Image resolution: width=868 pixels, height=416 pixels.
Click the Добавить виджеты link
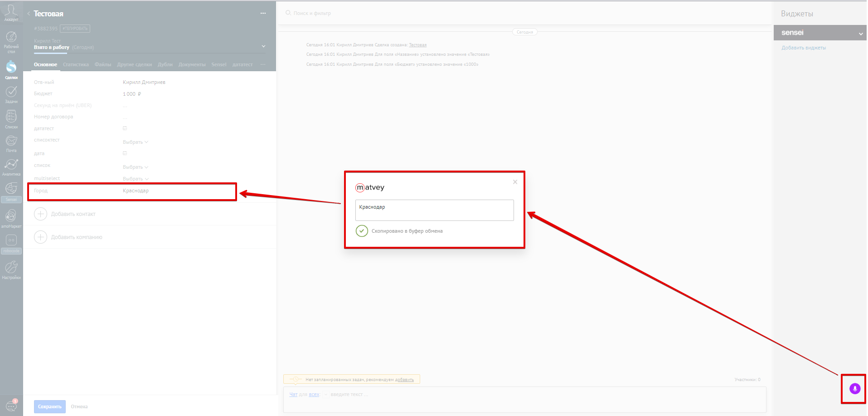[804, 48]
